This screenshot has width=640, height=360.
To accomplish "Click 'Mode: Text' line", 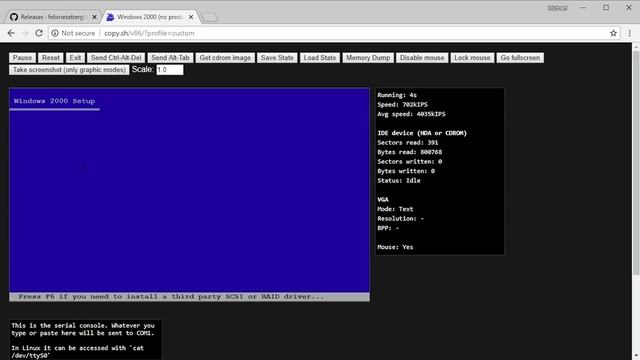I will 396,209.
